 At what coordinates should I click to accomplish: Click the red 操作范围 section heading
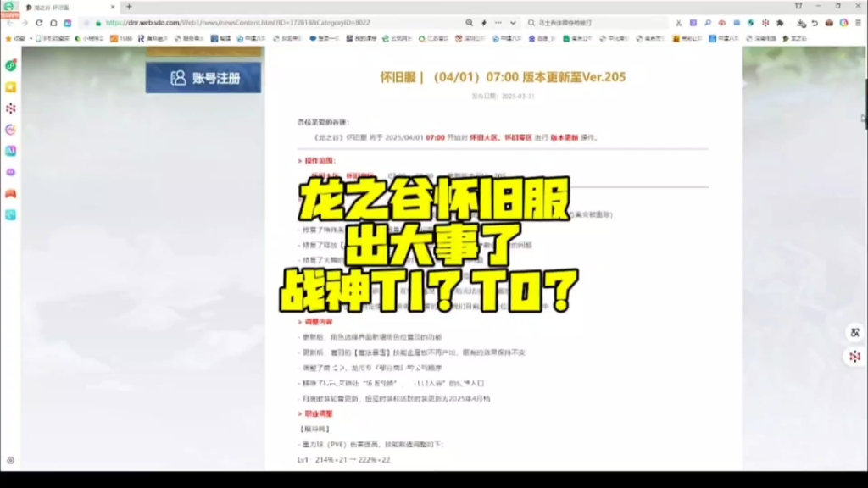(x=320, y=161)
